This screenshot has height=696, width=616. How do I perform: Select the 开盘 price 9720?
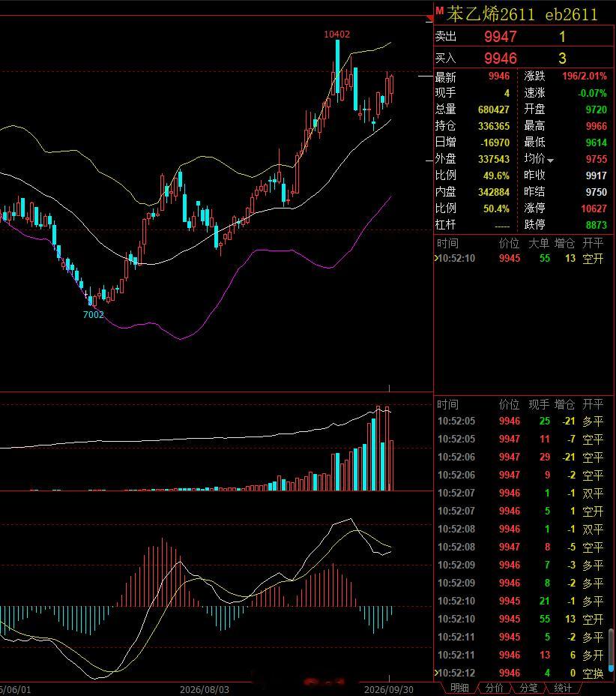pyautogui.click(x=596, y=109)
